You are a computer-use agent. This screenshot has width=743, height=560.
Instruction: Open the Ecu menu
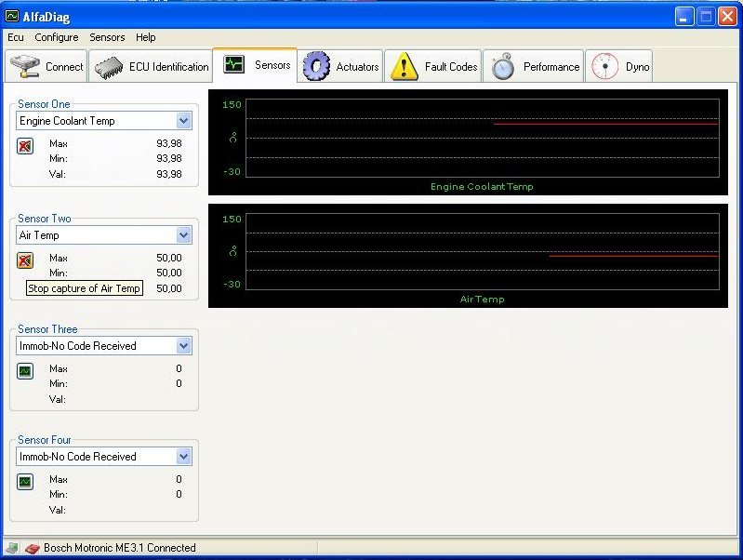coord(16,37)
